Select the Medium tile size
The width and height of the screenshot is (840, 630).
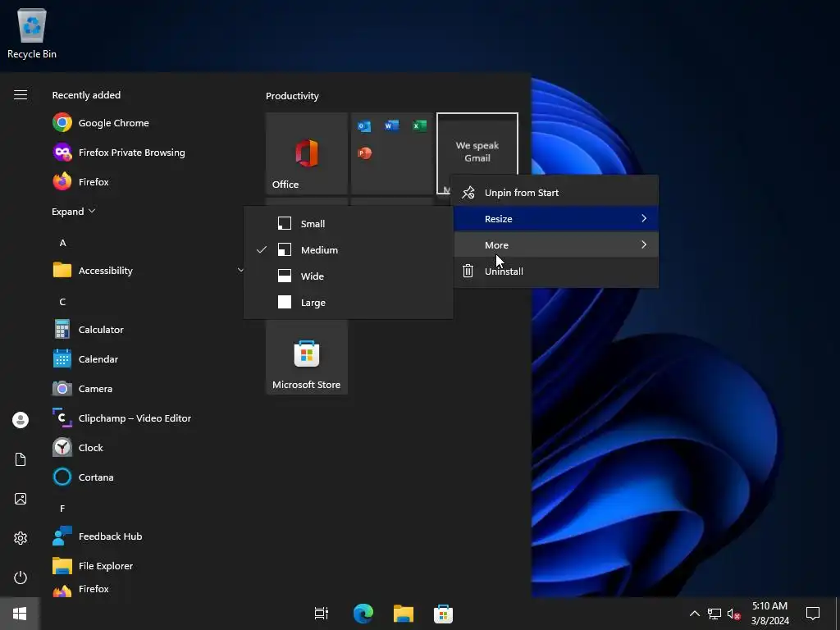point(348,249)
